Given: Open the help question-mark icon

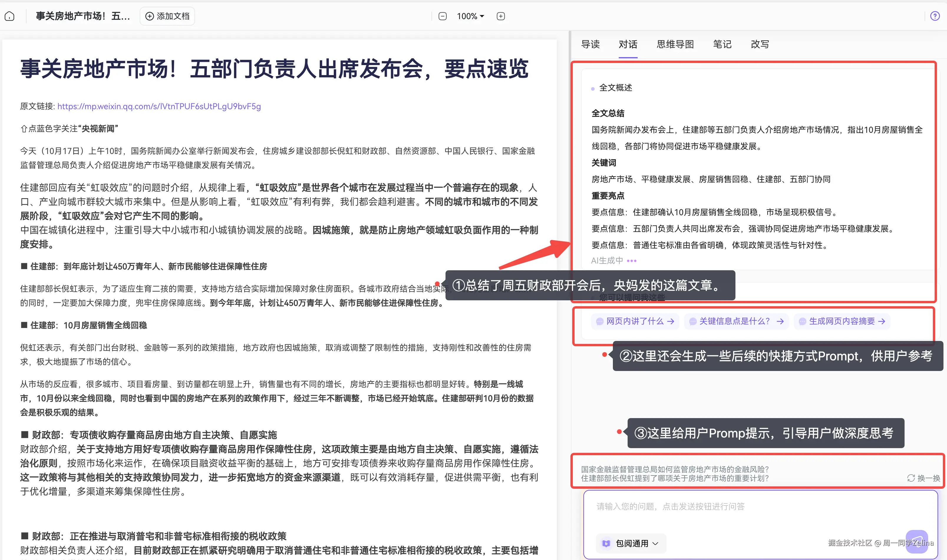Looking at the screenshot, I should click(x=935, y=16).
